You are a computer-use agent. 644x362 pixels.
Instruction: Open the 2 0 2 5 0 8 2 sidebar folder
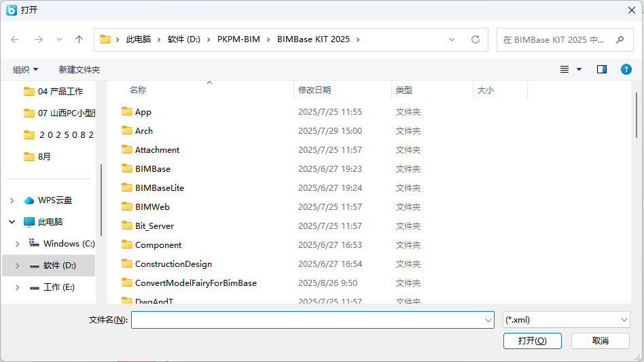(66, 135)
